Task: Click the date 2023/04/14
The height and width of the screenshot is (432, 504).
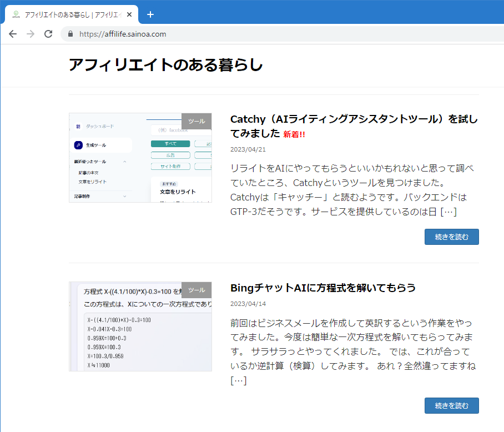Action: [x=248, y=304]
